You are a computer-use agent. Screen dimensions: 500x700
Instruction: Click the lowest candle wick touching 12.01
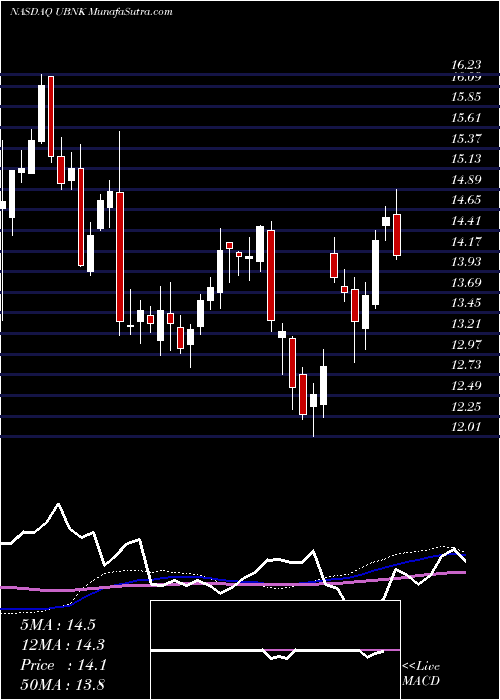pos(313,409)
